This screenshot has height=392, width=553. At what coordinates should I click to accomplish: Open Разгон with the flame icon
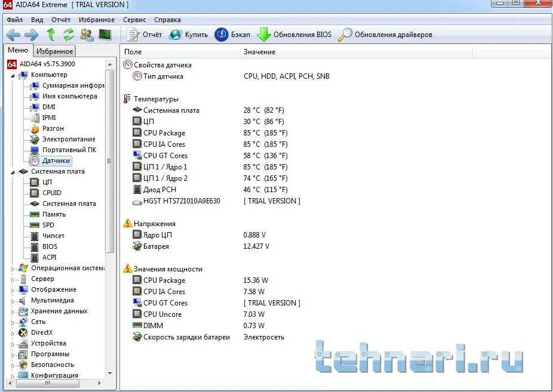coord(47,128)
